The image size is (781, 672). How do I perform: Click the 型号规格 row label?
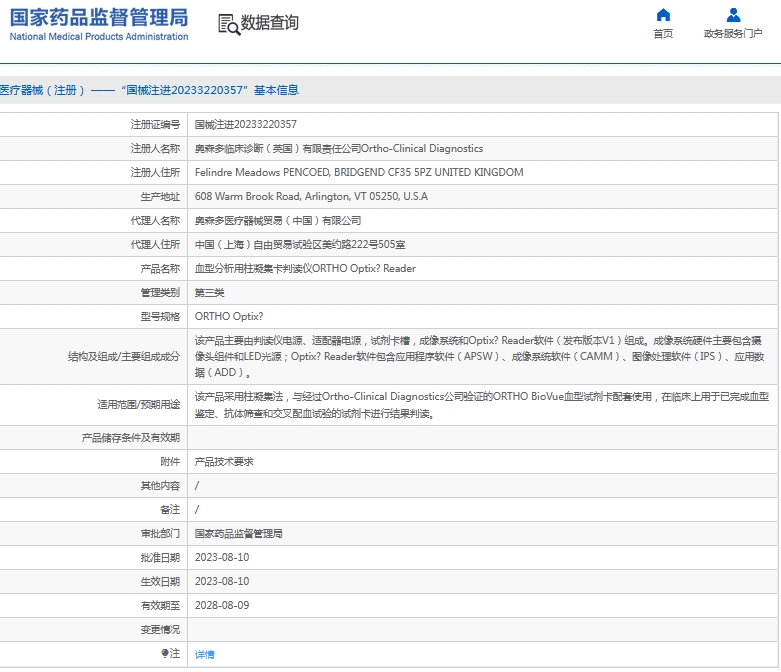pos(160,317)
